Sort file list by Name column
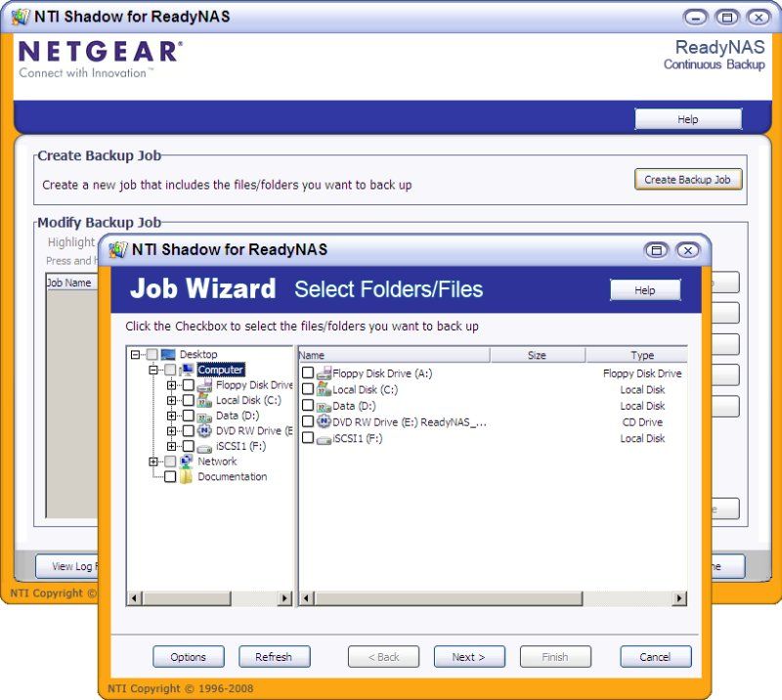Screen dimensions: 782x700 (394, 355)
